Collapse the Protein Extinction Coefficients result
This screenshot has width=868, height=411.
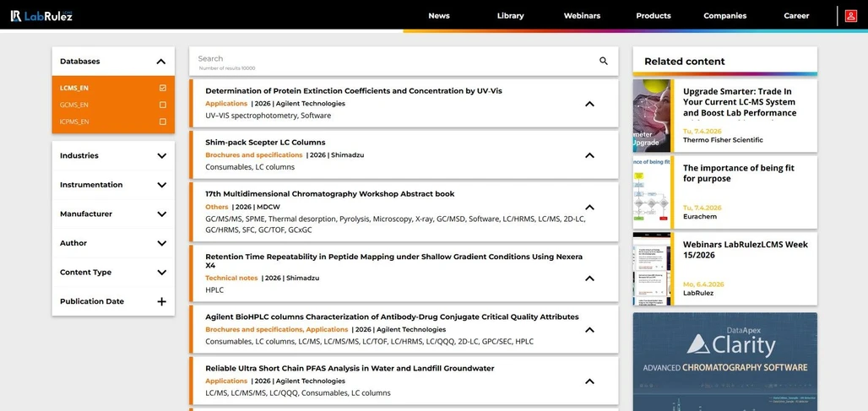pyautogui.click(x=589, y=104)
